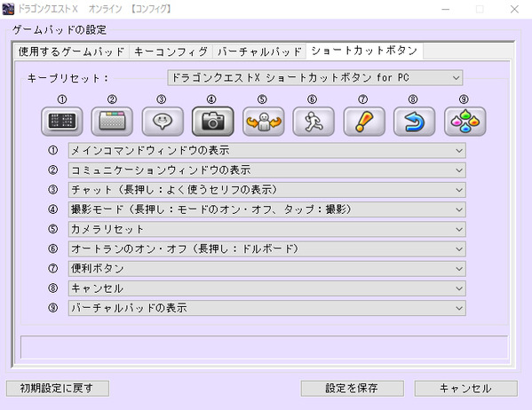The width and height of the screenshot is (532, 410).
Task: Click the auto-run running figure icon ⑥
Action: click(x=314, y=122)
